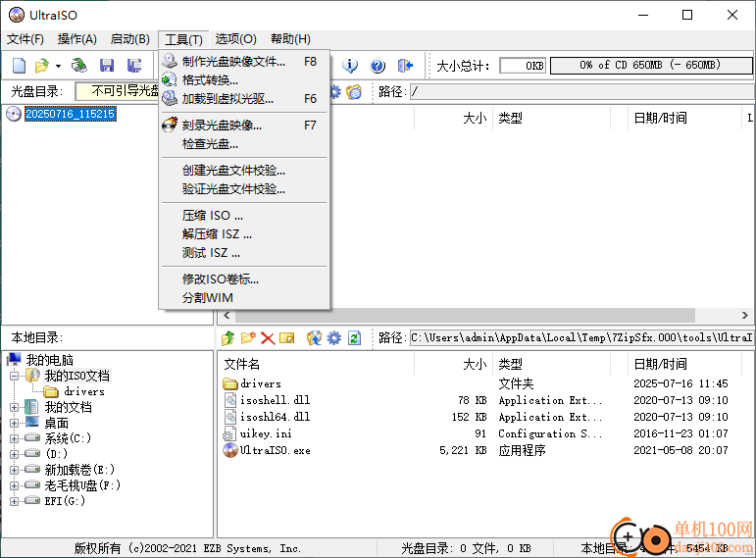Screen dimensions: 756x558
Task: Click the Exit door toolbar icon
Action: click(x=406, y=66)
